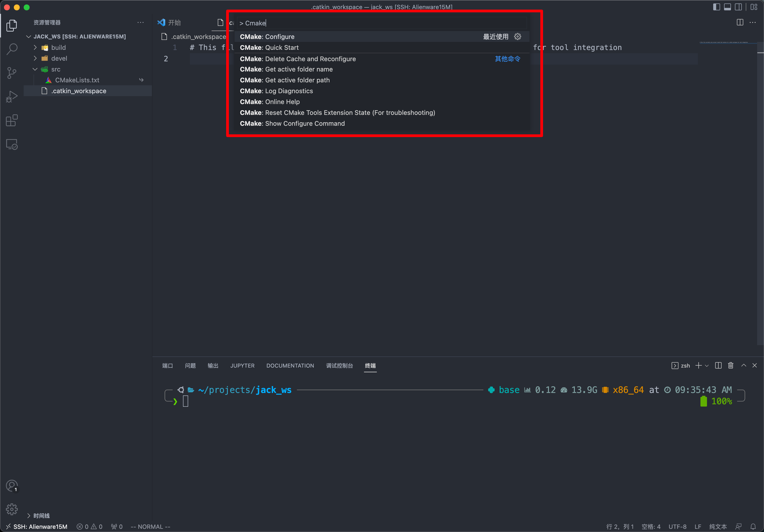Collapse the JACK_WS workspace root
764x532 pixels.
point(88,36)
